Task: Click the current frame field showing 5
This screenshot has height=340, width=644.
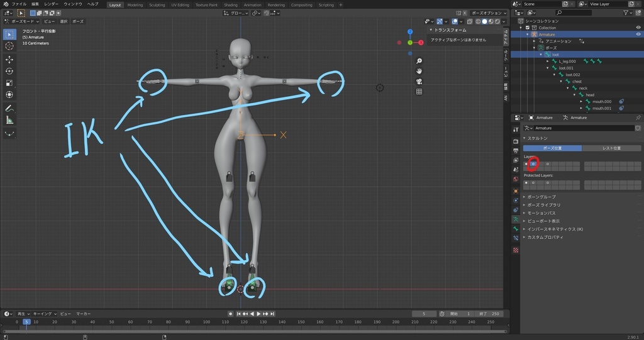Action: coord(424,314)
